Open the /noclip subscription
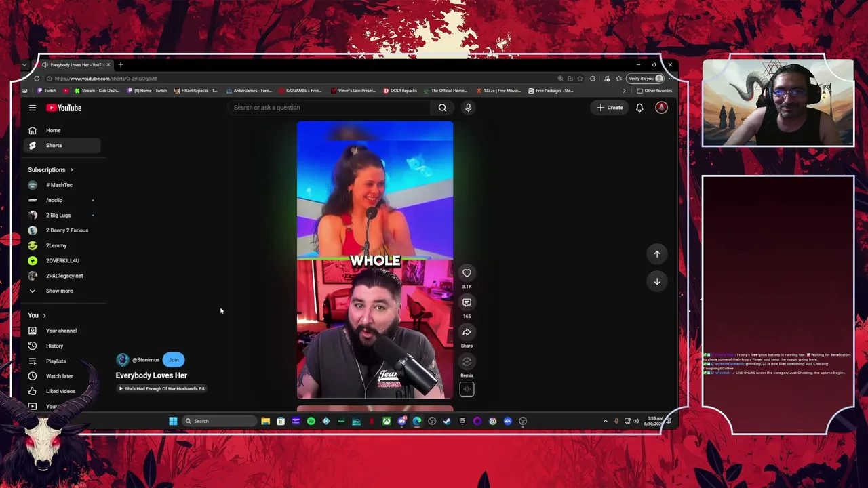The height and width of the screenshot is (488, 868). [x=63, y=200]
